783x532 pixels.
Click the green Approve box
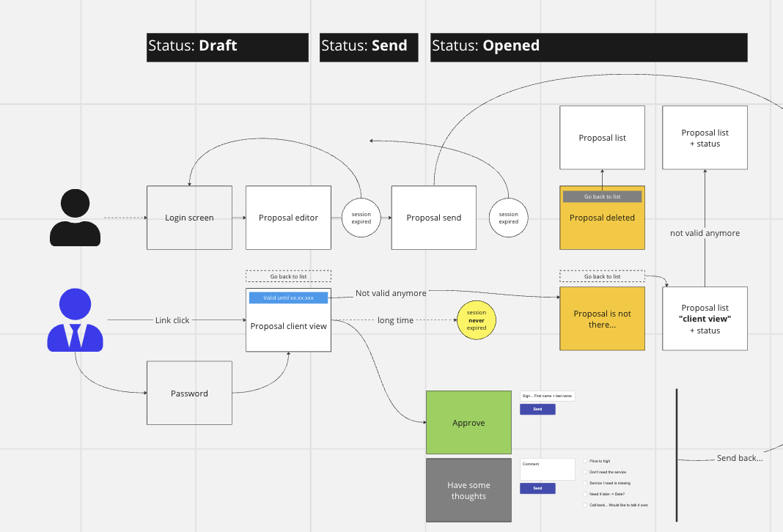pos(468,423)
